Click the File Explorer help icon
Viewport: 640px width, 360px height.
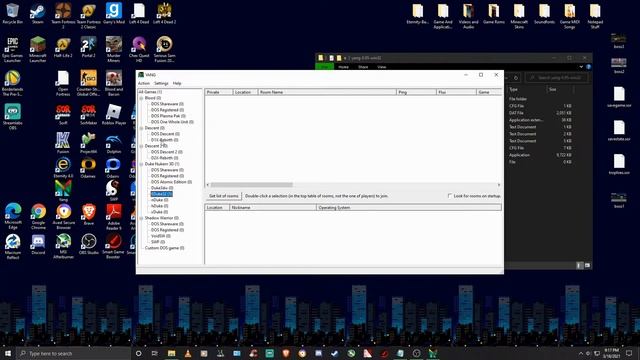point(588,67)
